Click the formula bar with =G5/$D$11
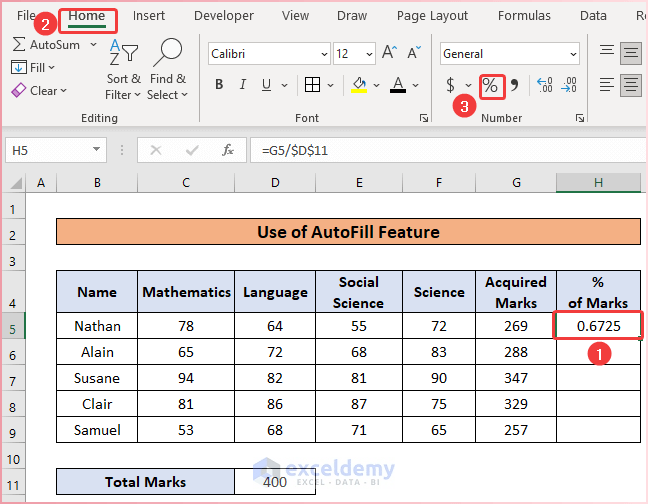Image resolution: width=648 pixels, height=504 pixels. pos(448,150)
